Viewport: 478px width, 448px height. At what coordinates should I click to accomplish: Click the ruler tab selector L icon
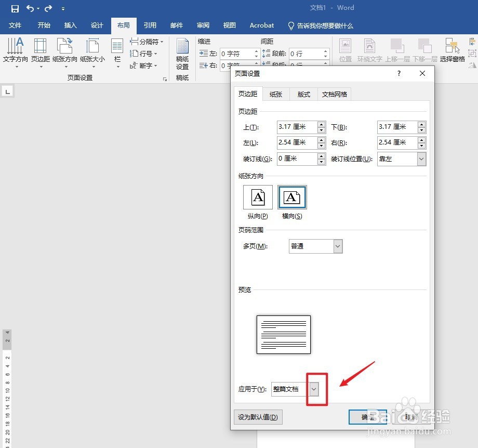8,91
